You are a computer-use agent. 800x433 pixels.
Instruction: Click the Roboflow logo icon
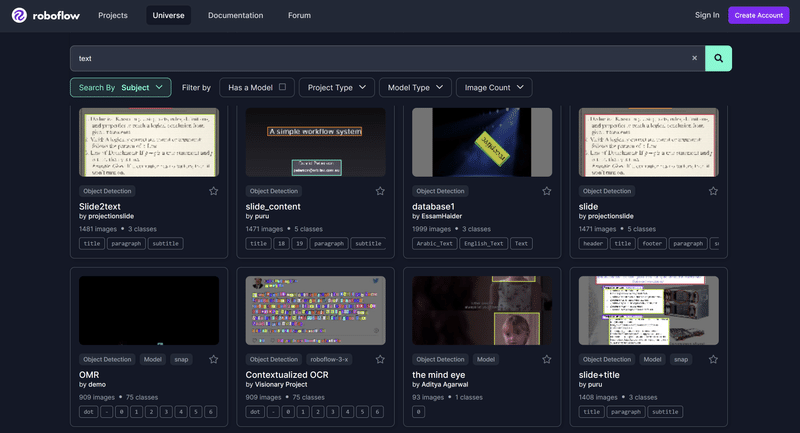[19, 15]
